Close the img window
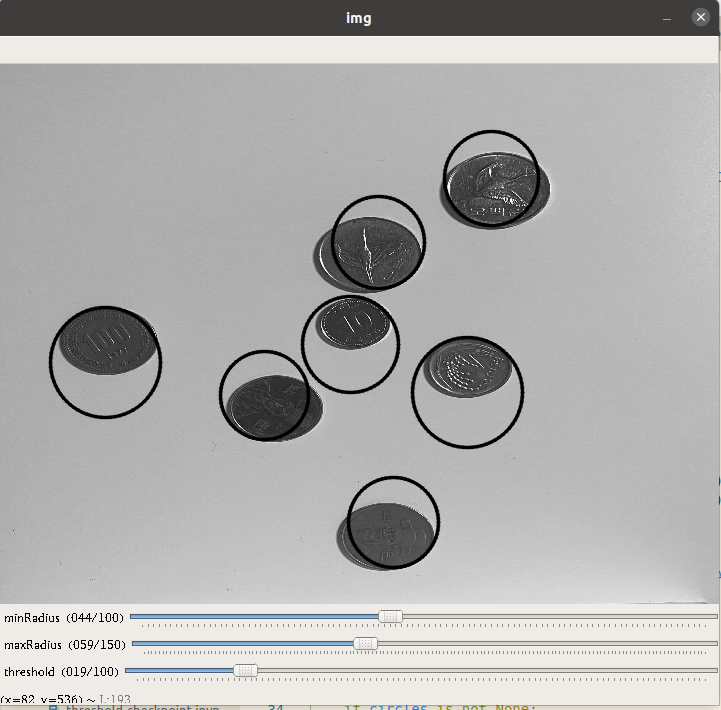Viewport: 721px width, 710px height. [x=700, y=17]
